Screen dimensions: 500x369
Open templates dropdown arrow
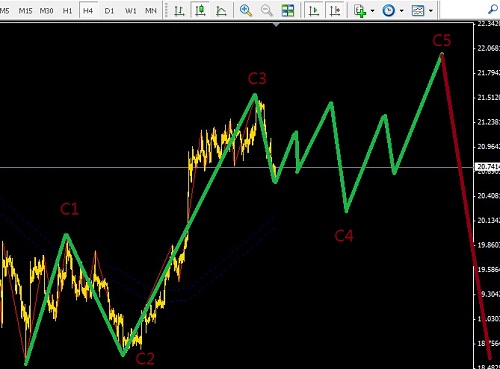point(431,11)
